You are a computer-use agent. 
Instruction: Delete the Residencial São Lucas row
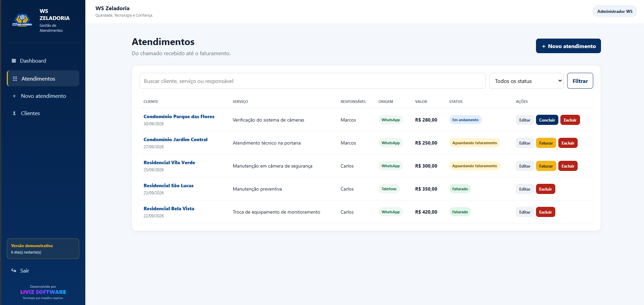point(545,189)
